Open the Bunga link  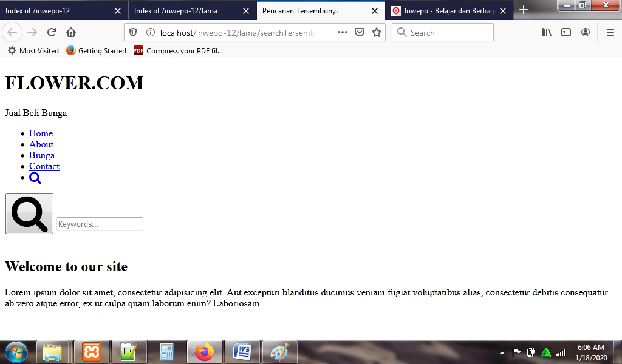pyautogui.click(x=42, y=155)
